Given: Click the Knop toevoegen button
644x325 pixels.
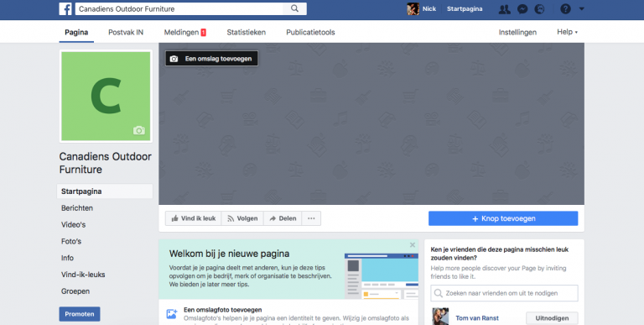Looking at the screenshot, I should [x=503, y=218].
